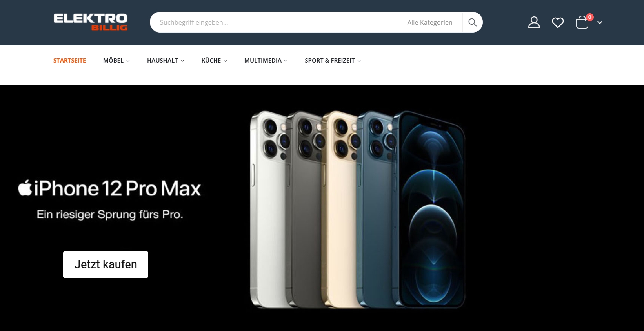This screenshot has height=331, width=644.
Task: Click the cart item count badge
Action: click(590, 17)
